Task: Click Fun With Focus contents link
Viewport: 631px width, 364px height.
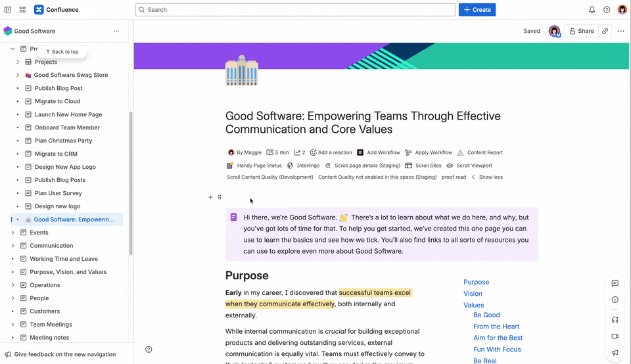Action: coord(497,350)
